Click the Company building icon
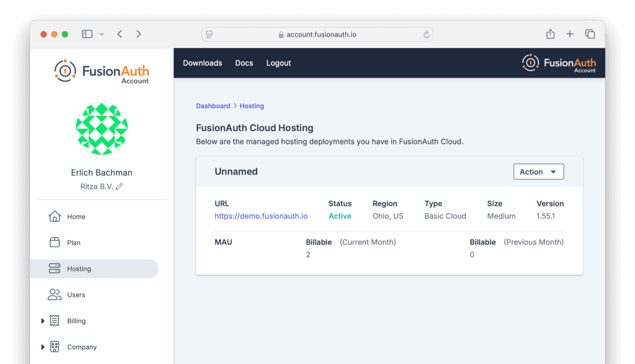The height and width of the screenshot is (364, 635). (x=54, y=347)
